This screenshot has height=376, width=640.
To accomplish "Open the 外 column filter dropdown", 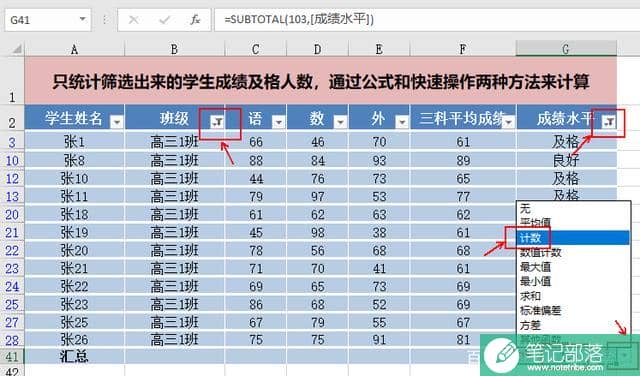I will pos(402,122).
